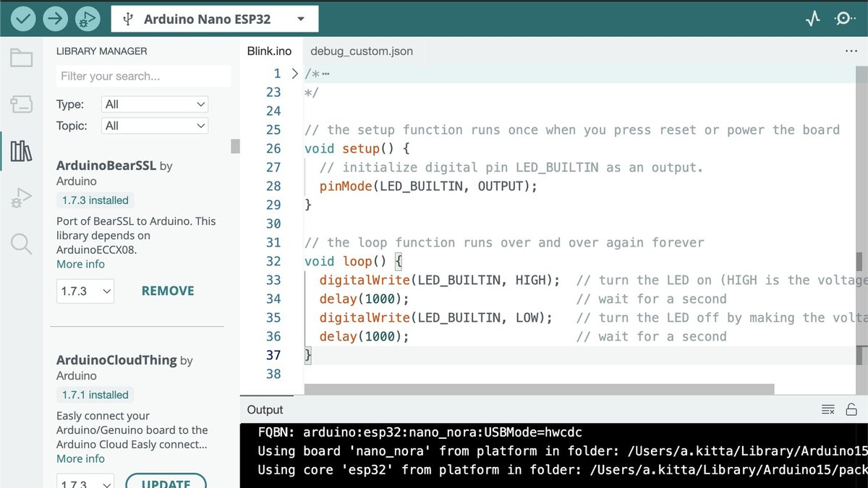Click 'delay(1000);' on line 36
Viewport: 868px width, 488px height.
coord(365,337)
